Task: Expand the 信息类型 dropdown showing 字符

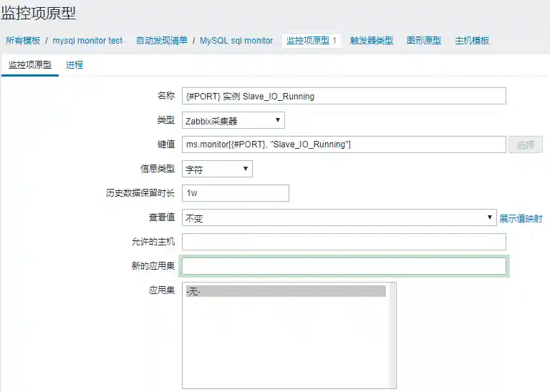Action: [x=217, y=169]
